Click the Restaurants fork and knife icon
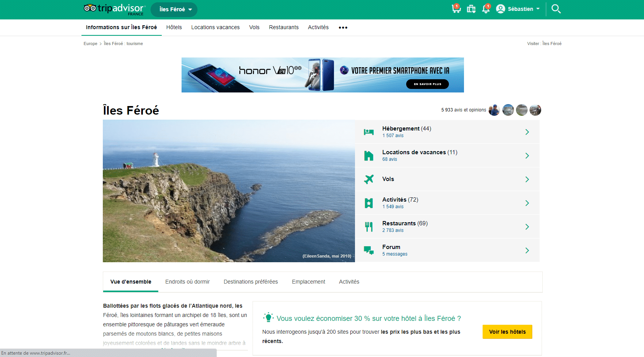The height and width of the screenshot is (357, 644). click(x=369, y=226)
